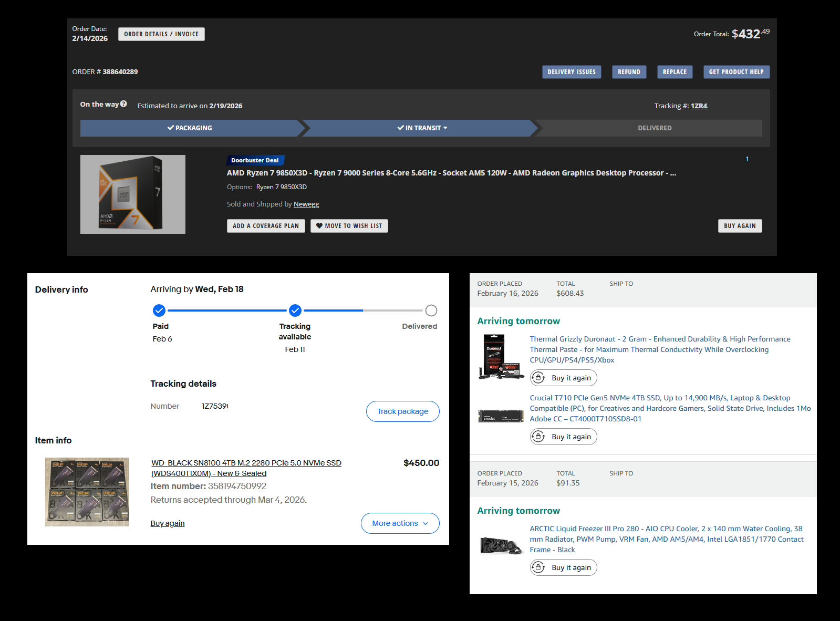Screen dimensions: 840x621
Task: Click the Options: Ryzen 7 9850X3D text
Action: 267,187
